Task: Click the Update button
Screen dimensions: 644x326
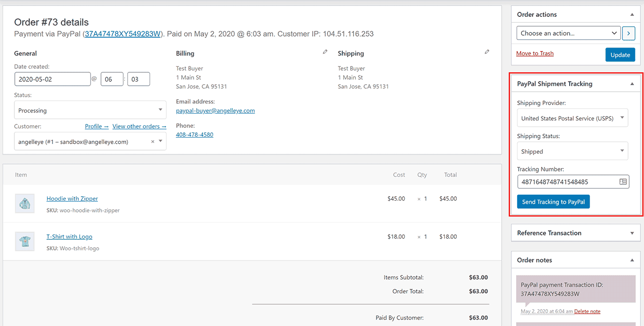Action: [x=620, y=55]
